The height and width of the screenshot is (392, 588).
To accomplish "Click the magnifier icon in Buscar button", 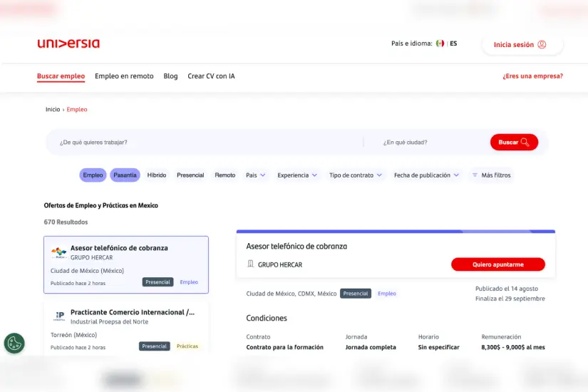I will point(525,142).
